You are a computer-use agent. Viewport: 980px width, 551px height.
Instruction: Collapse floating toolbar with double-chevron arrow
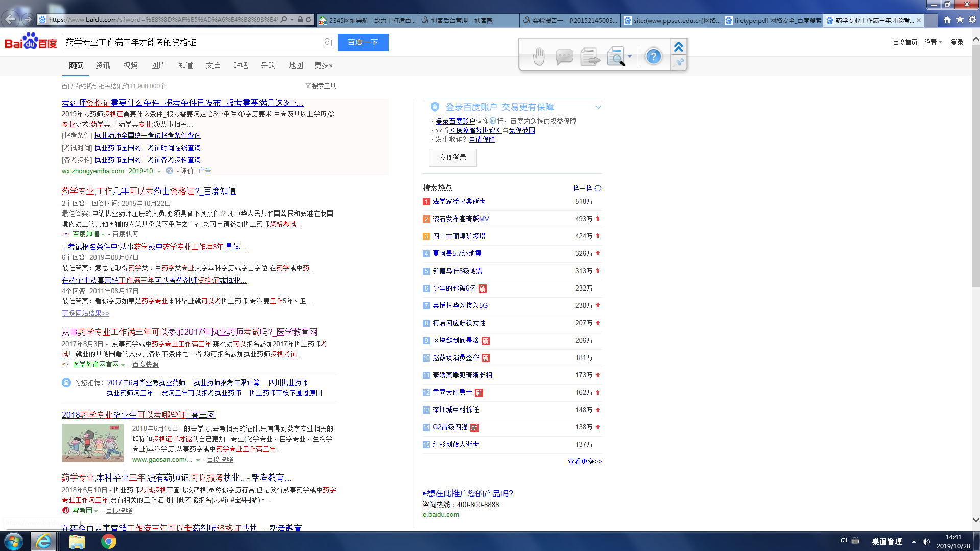679,47
